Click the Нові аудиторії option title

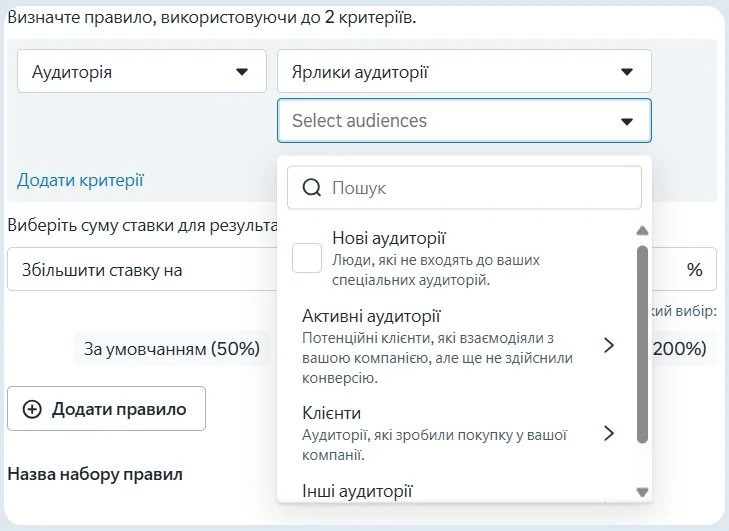pyautogui.click(x=389, y=238)
